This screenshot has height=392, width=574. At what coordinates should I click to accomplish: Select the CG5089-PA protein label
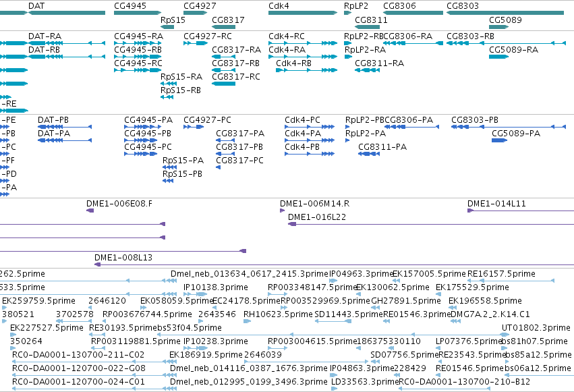[516, 134]
